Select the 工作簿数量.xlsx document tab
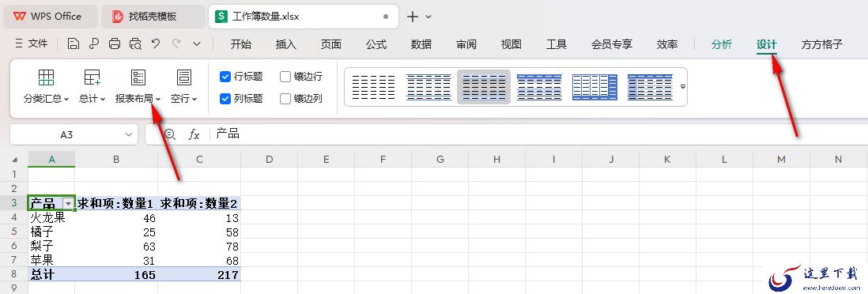868x294 pixels. [304, 17]
